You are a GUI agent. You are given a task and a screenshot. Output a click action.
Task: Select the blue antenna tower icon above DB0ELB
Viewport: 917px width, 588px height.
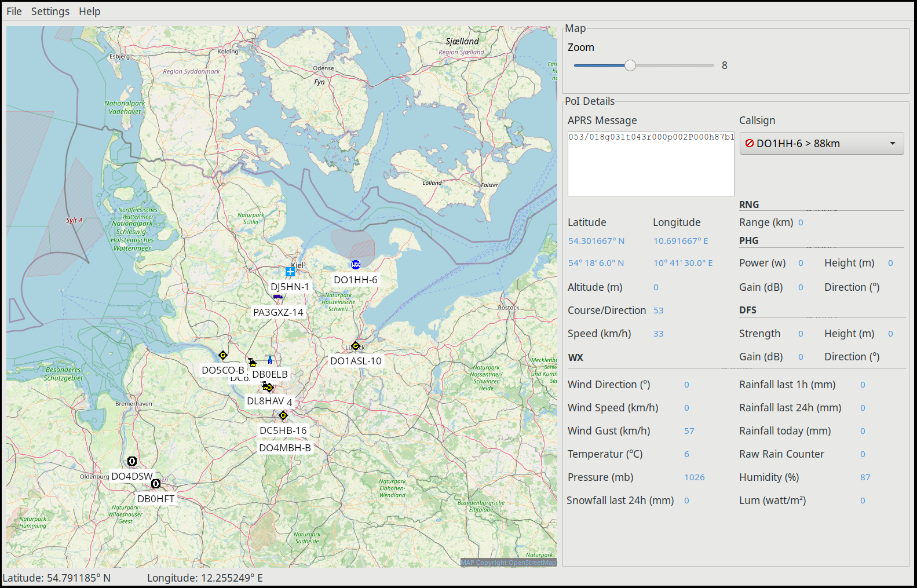(x=270, y=360)
